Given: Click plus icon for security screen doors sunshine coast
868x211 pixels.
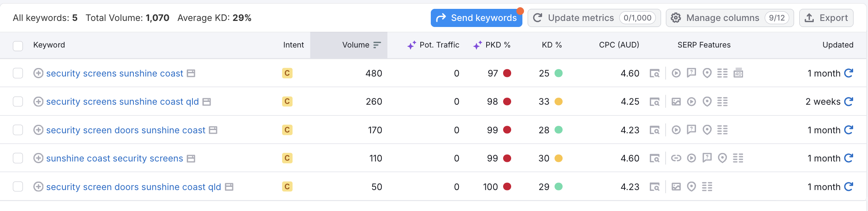Looking at the screenshot, I should (x=38, y=130).
